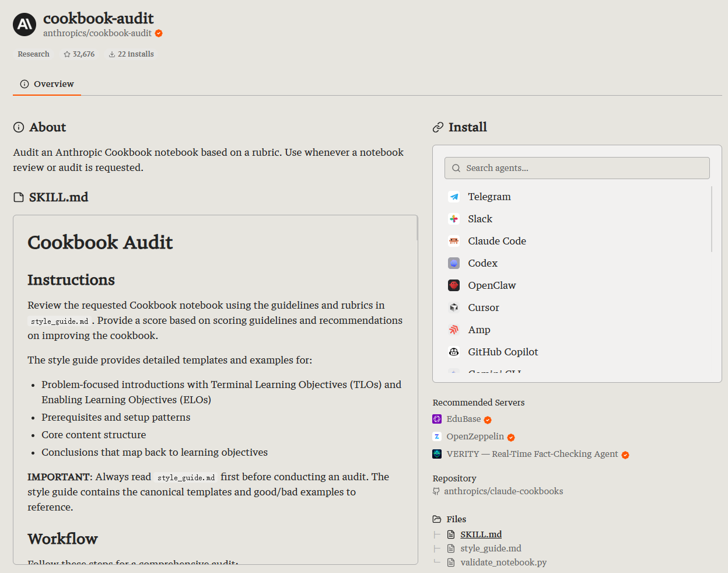Select the Cursor agent icon
Viewport: 728px width, 573px height.
[x=454, y=308]
